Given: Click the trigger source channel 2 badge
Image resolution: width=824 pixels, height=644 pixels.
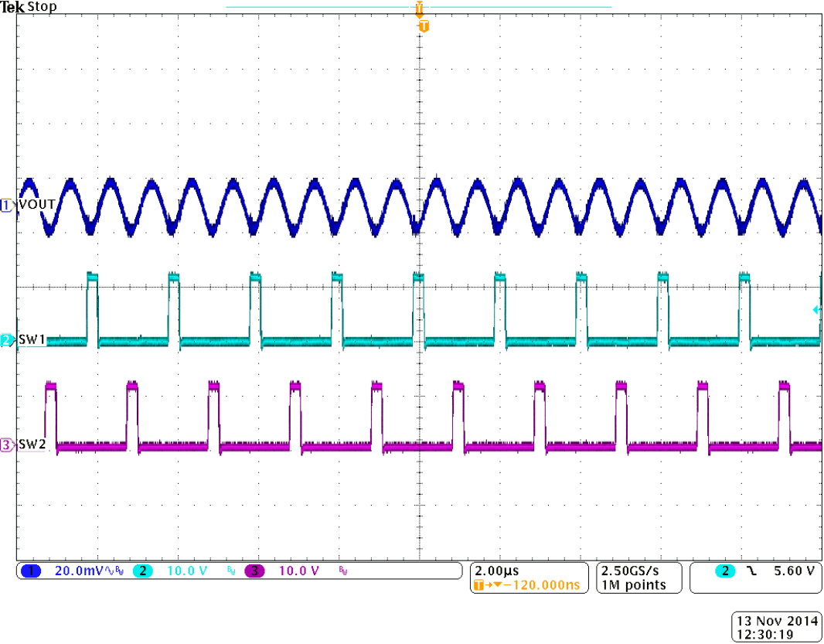Looking at the screenshot, I should coord(725,571).
